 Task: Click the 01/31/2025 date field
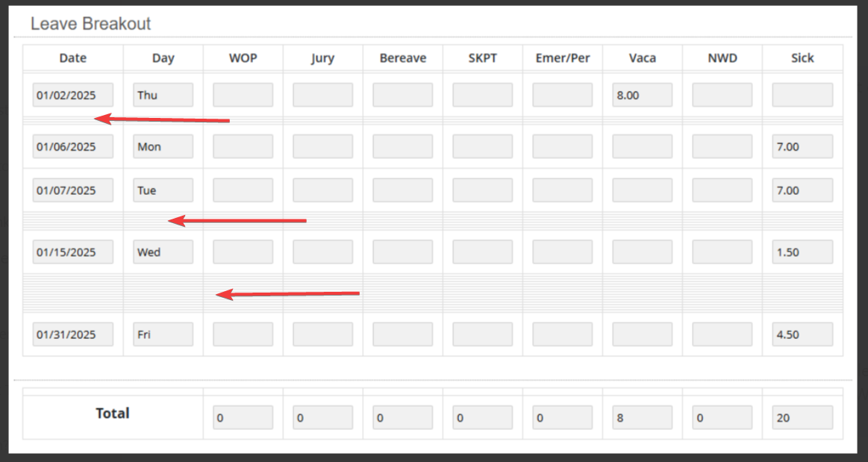[73, 334]
